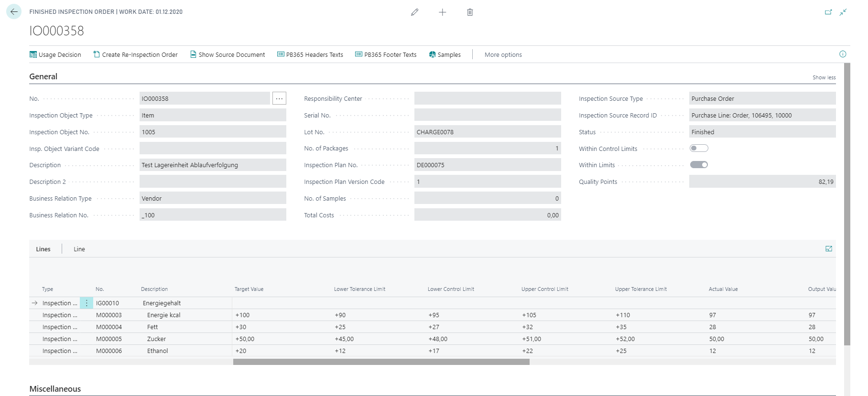Viewport: 868px width, 396px height.
Task: Click the plus new record icon
Action: pyautogui.click(x=443, y=12)
